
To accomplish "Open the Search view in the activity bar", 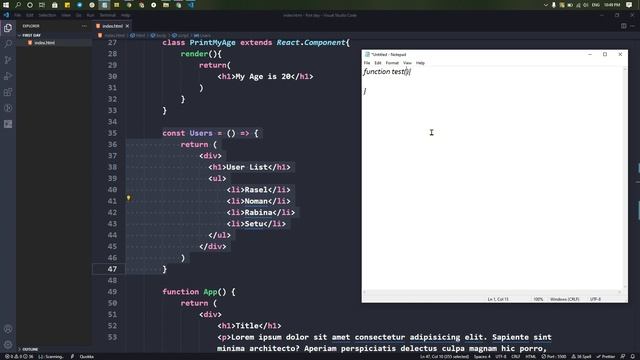I will click(x=8, y=44).
